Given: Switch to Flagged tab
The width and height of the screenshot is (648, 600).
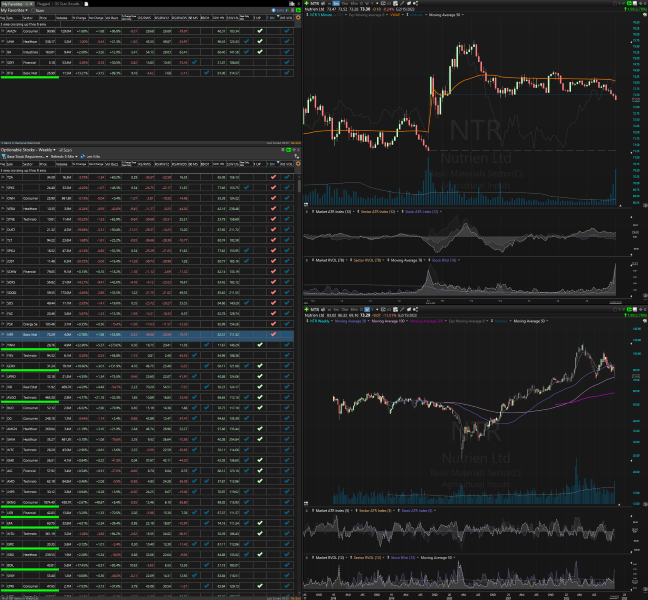Looking at the screenshot, I should click(x=43, y=4).
